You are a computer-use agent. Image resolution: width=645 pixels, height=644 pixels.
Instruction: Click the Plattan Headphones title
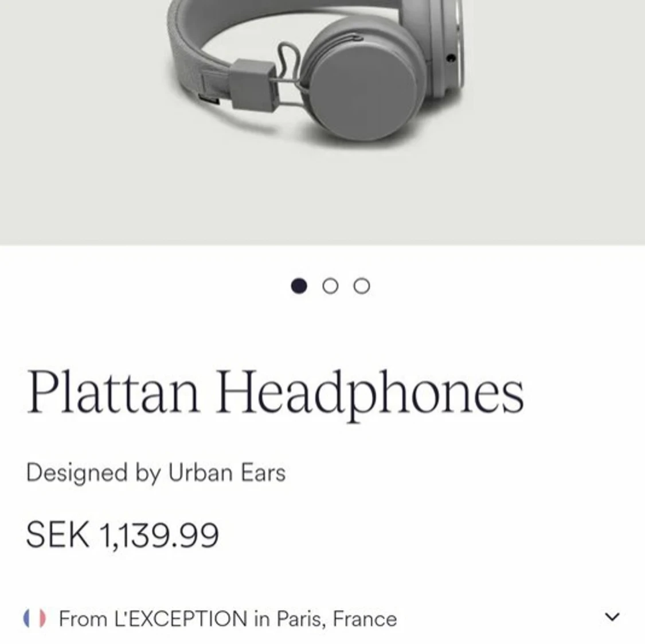(x=275, y=392)
